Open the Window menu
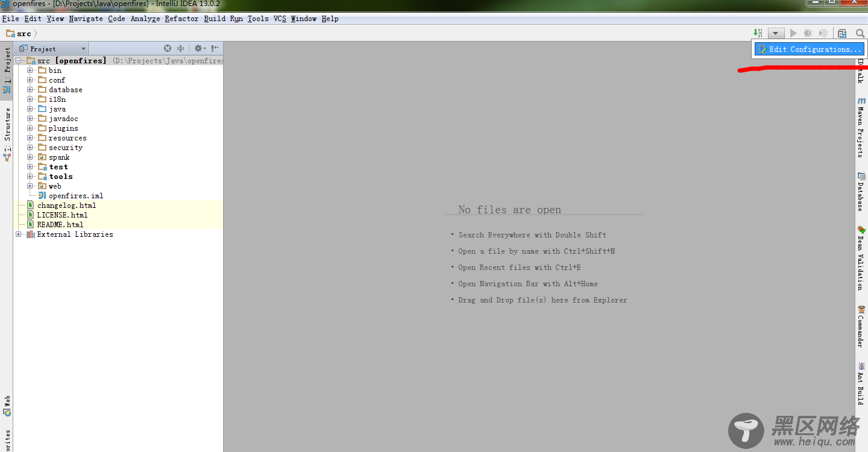 304,19
